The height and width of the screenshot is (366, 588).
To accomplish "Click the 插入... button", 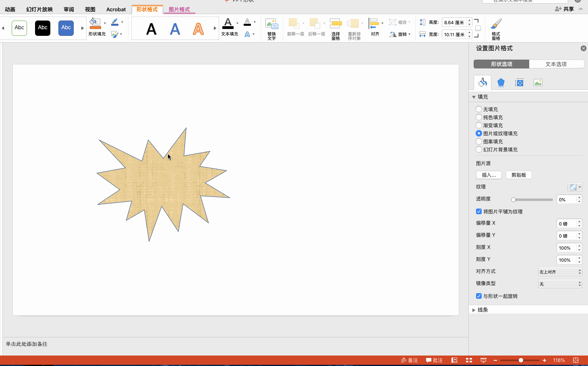I will pyautogui.click(x=489, y=175).
